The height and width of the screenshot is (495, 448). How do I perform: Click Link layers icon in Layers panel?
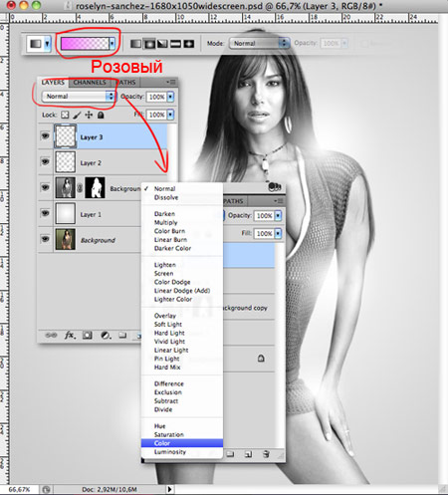click(x=51, y=335)
